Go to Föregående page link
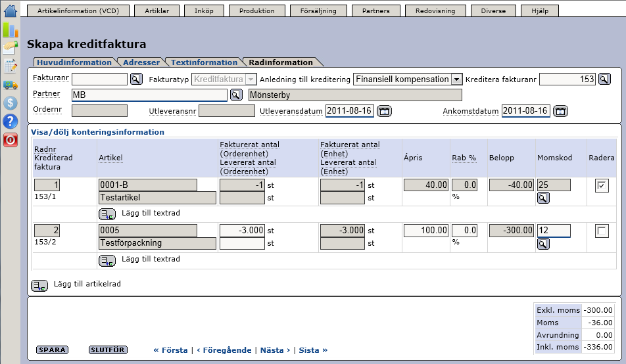This screenshot has width=626, height=364. (224, 350)
